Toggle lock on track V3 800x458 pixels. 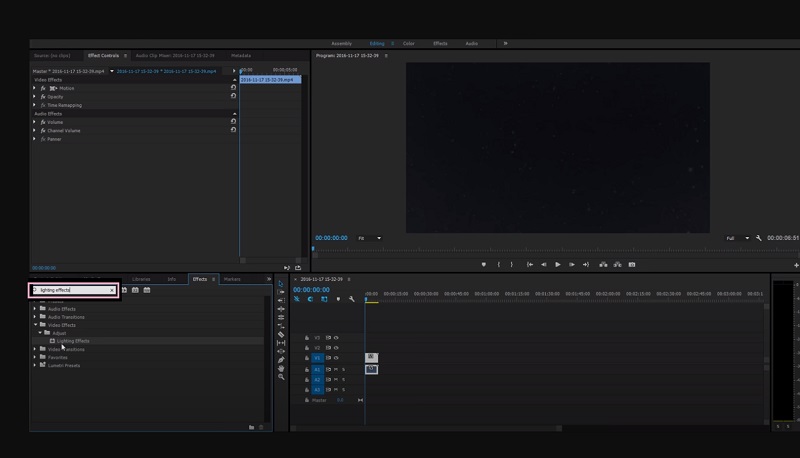pyautogui.click(x=307, y=338)
